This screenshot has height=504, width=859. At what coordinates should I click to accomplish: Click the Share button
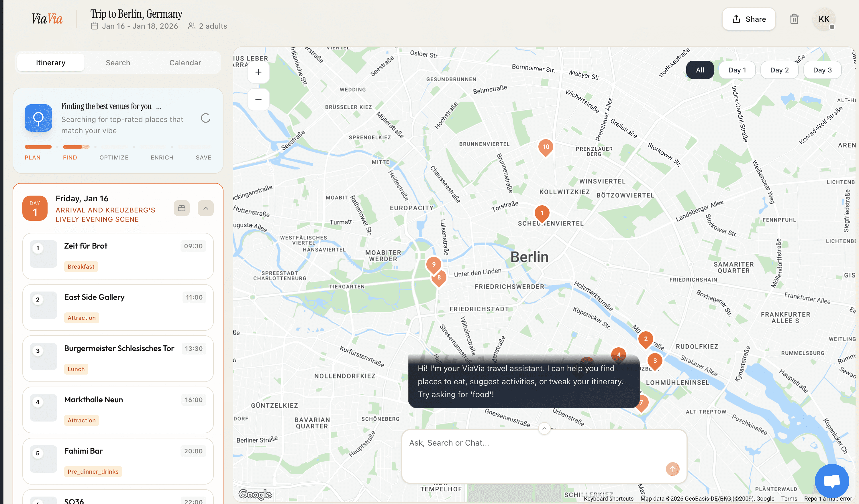(749, 19)
